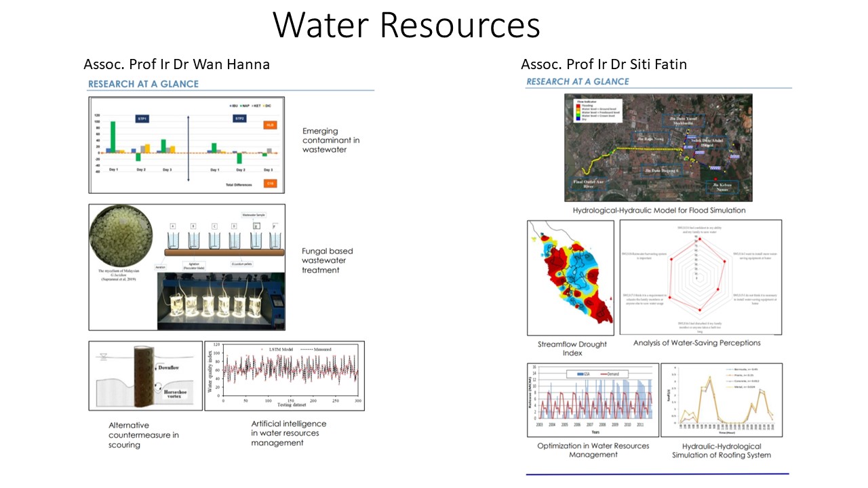Screen dimensions: 868x488
Task: Click the Alternative countermeasure in scouring caption
Action: pos(143,435)
